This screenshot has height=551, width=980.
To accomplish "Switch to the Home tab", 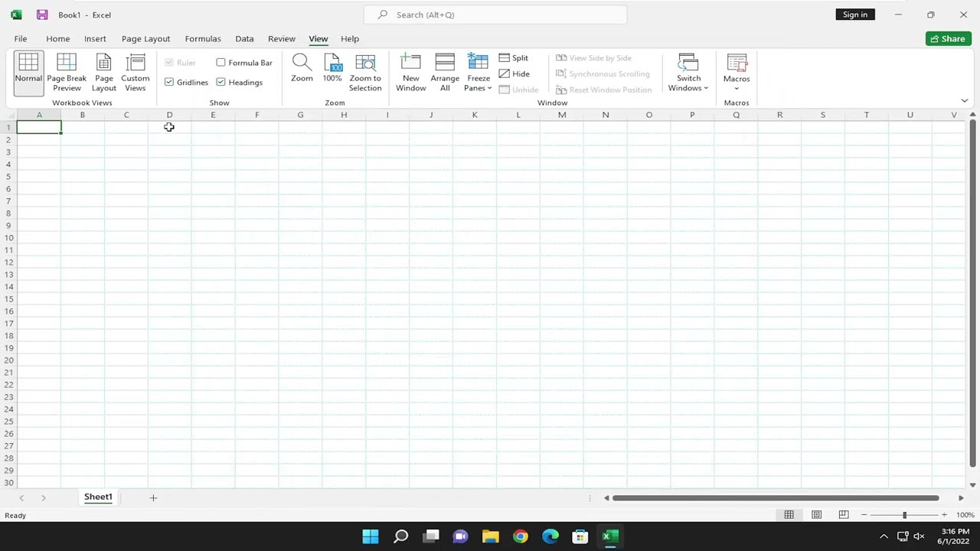I will pos(57,38).
